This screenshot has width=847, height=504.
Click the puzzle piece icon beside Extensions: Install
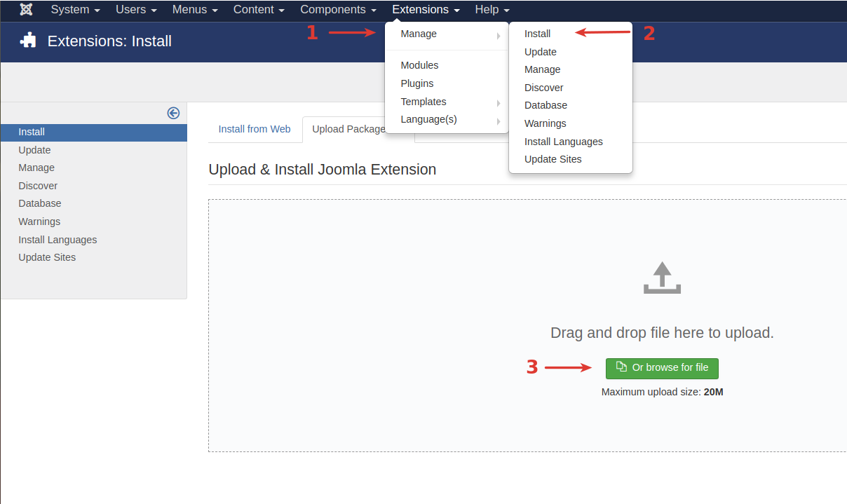click(28, 41)
